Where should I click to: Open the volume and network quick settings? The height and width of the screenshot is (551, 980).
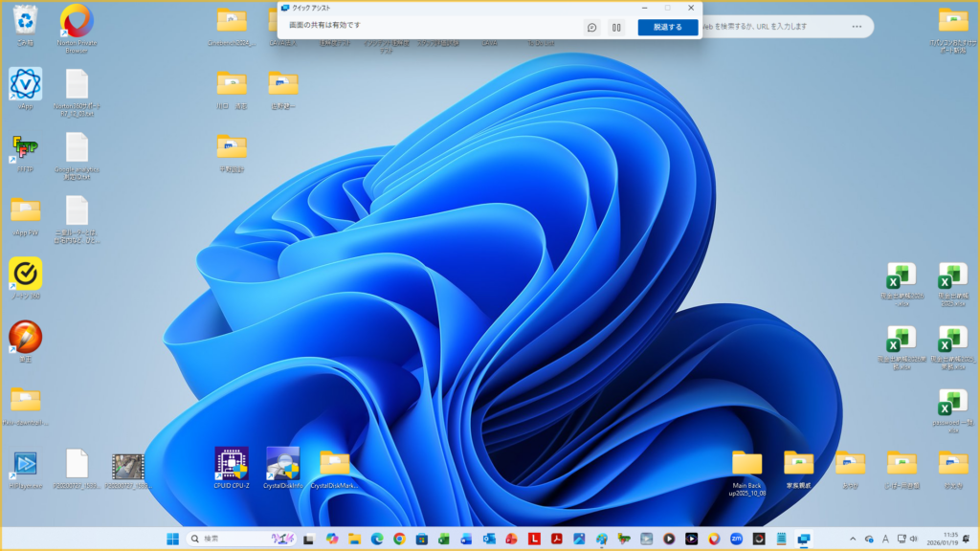[906, 539]
